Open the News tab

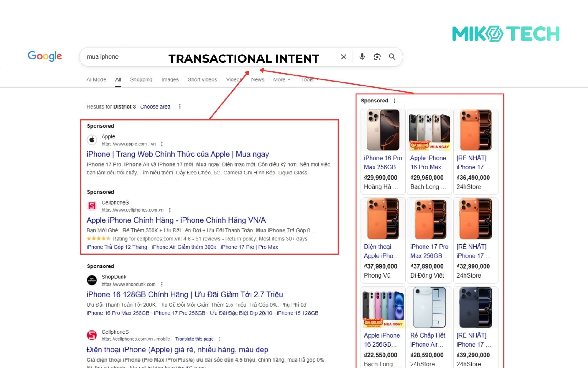point(258,79)
